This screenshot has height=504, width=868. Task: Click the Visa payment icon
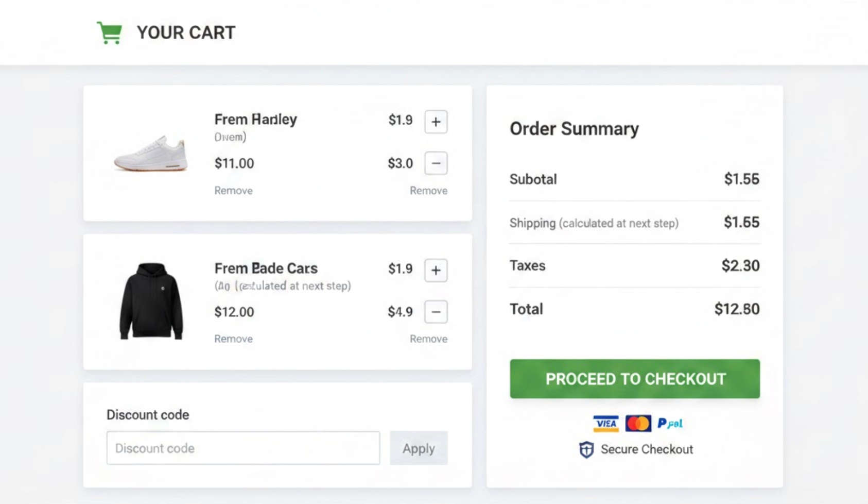pyautogui.click(x=605, y=424)
